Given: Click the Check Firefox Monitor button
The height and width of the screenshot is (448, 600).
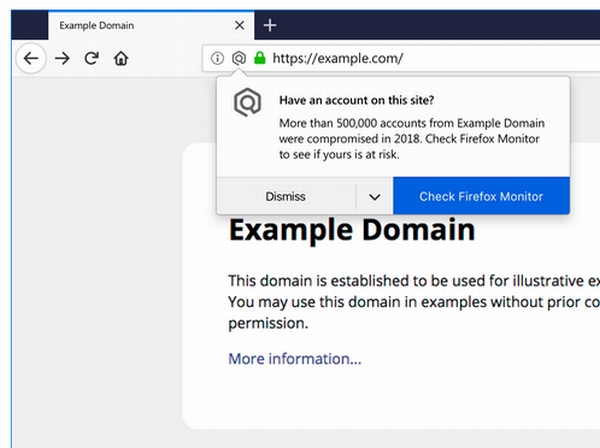Looking at the screenshot, I should pos(481,196).
